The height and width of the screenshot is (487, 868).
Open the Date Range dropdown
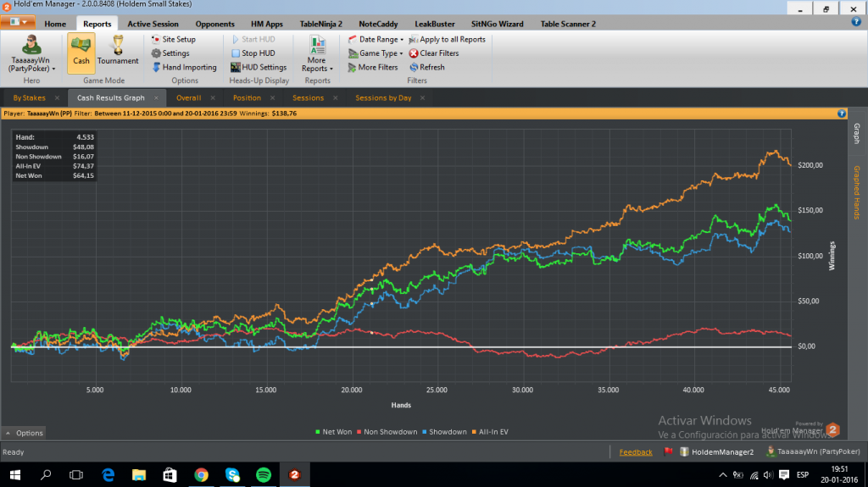(x=376, y=40)
